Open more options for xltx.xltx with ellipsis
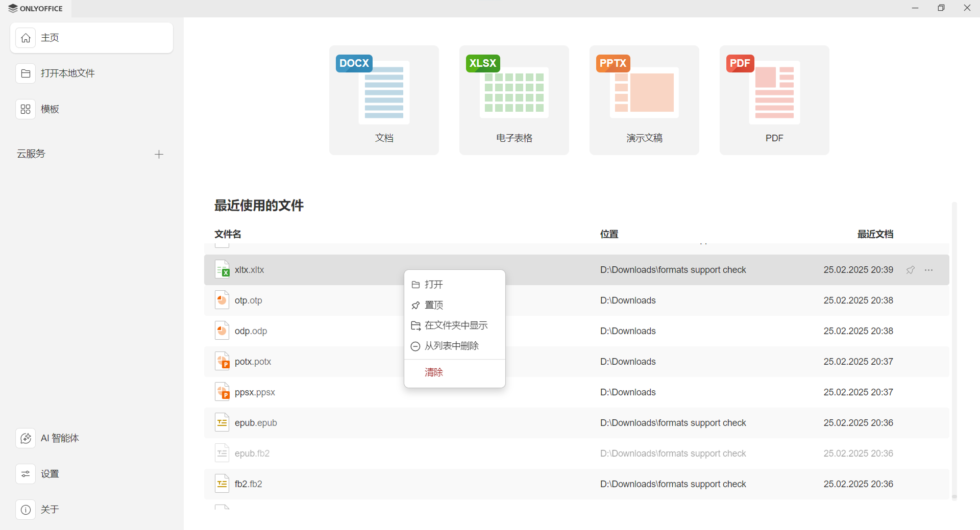 coord(929,270)
